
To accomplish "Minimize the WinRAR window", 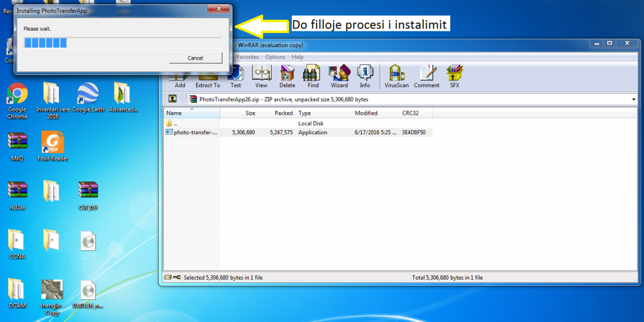I will 597,43.
